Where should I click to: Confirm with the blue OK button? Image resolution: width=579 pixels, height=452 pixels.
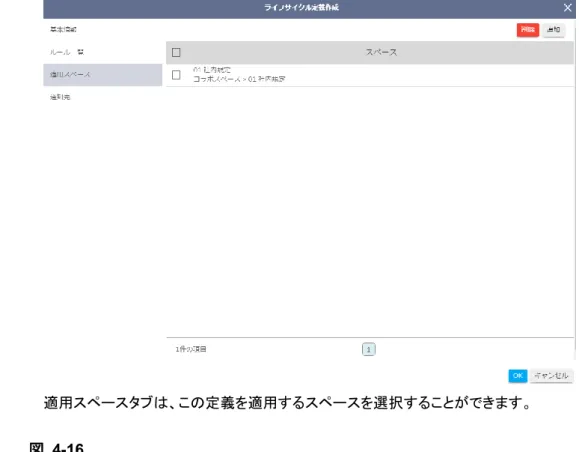point(518,376)
